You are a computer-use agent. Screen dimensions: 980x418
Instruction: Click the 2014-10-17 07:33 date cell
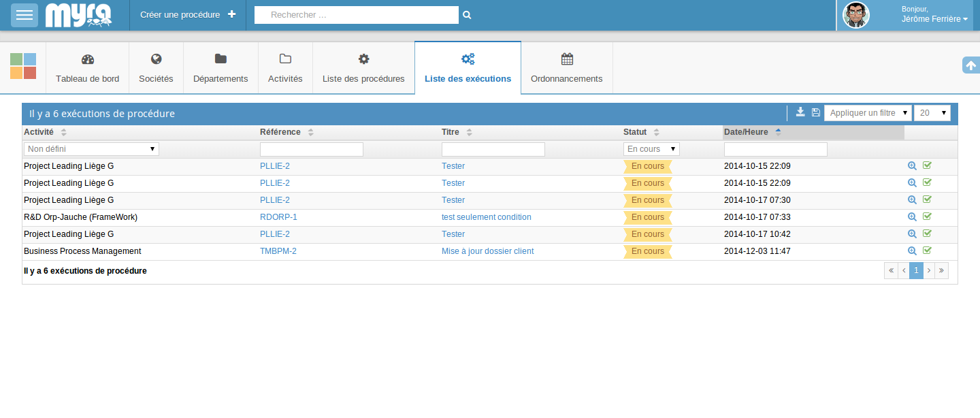(x=757, y=217)
